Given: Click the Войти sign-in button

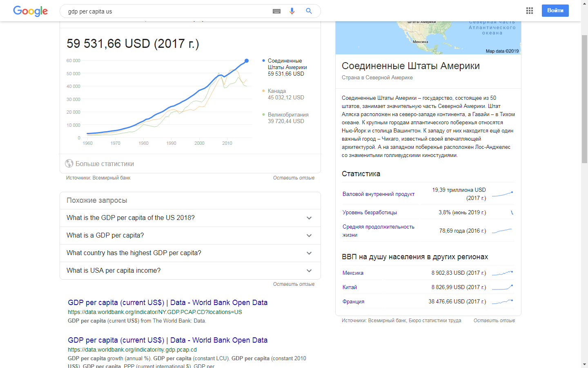Looking at the screenshot, I should (x=555, y=11).
